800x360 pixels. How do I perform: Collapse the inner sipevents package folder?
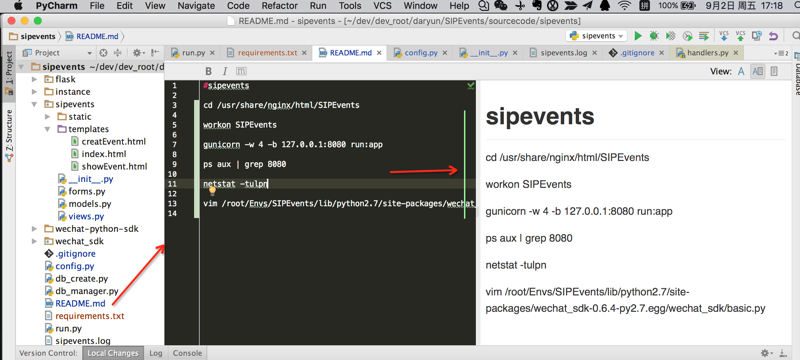click(34, 104)
